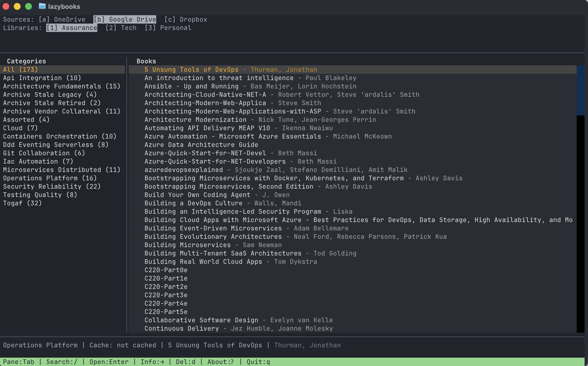
Task: Open the Personal library
Action: (x=168, y=28)
